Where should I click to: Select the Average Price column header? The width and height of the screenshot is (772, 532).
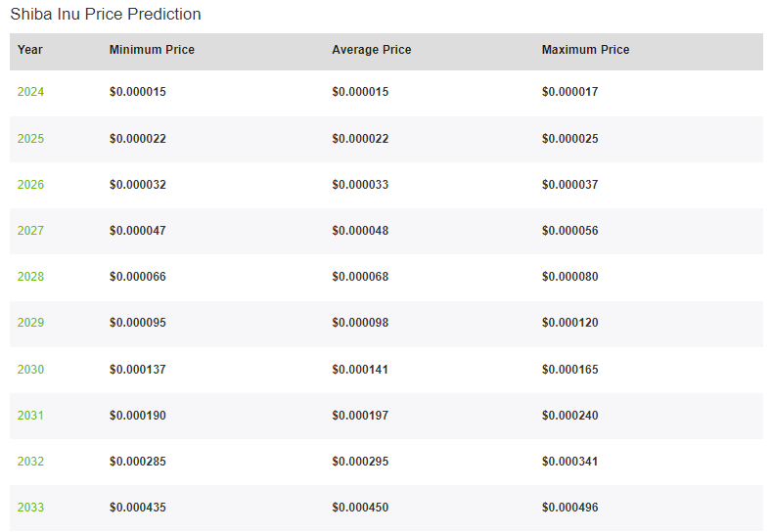click(371, 50)
